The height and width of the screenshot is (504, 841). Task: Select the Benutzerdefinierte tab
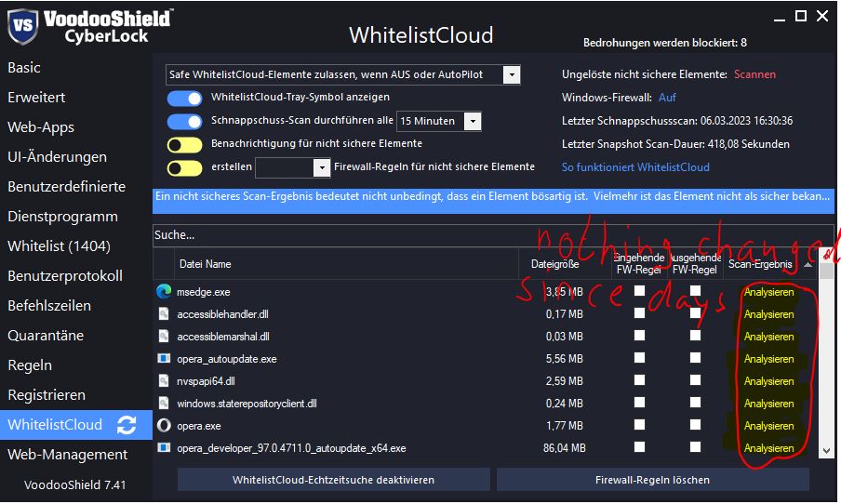click(66, 187)
